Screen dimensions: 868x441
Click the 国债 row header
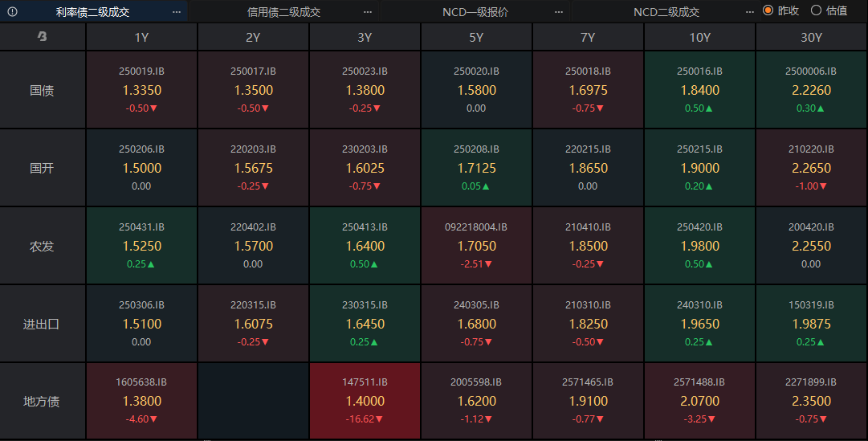pyautogui.click(x=42, y=90)
